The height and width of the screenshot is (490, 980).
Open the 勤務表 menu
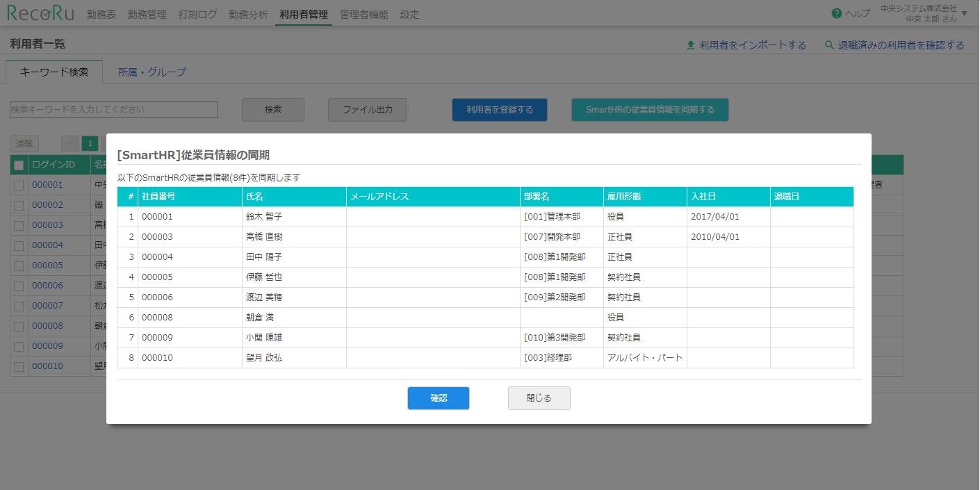click(x=101, y=13)
